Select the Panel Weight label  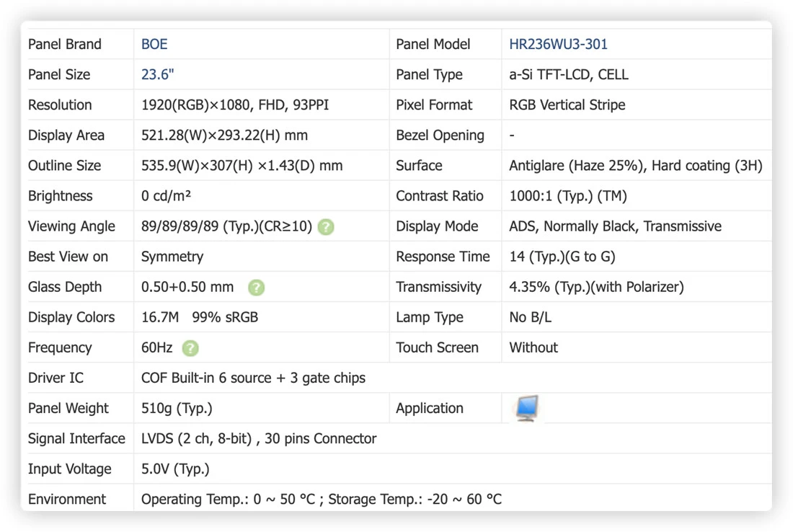(x=68, y=408)
